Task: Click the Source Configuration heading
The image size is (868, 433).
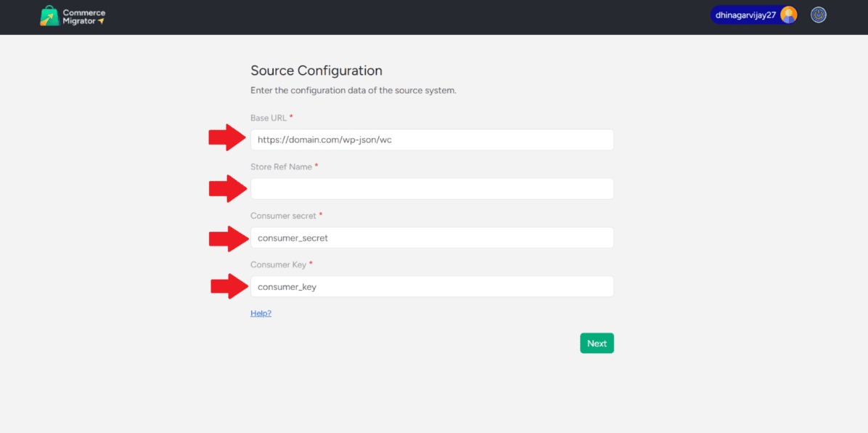Action: pos(316,70)
